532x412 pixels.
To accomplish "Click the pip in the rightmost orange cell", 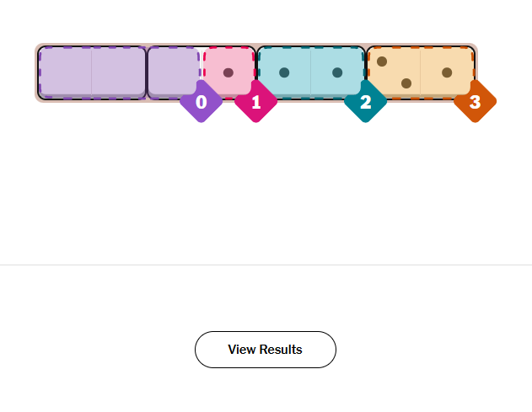I will point(447,72).
